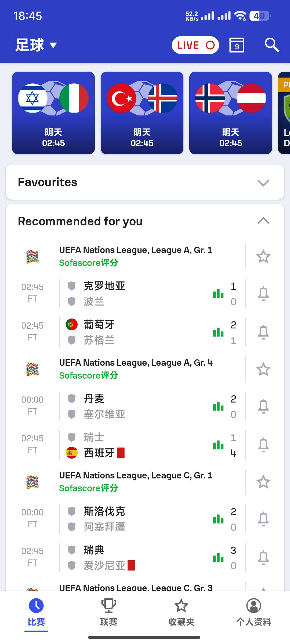The width and height of the screenshot is (290, 644).
Task: View statistics bars for Denmark vs Serbia
Action: coord(218,406)
